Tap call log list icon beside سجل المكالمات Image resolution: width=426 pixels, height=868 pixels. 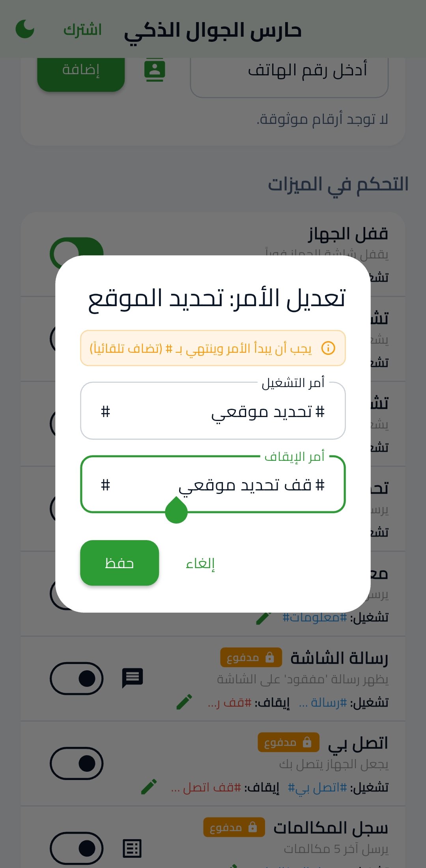[x=132, y=848]
